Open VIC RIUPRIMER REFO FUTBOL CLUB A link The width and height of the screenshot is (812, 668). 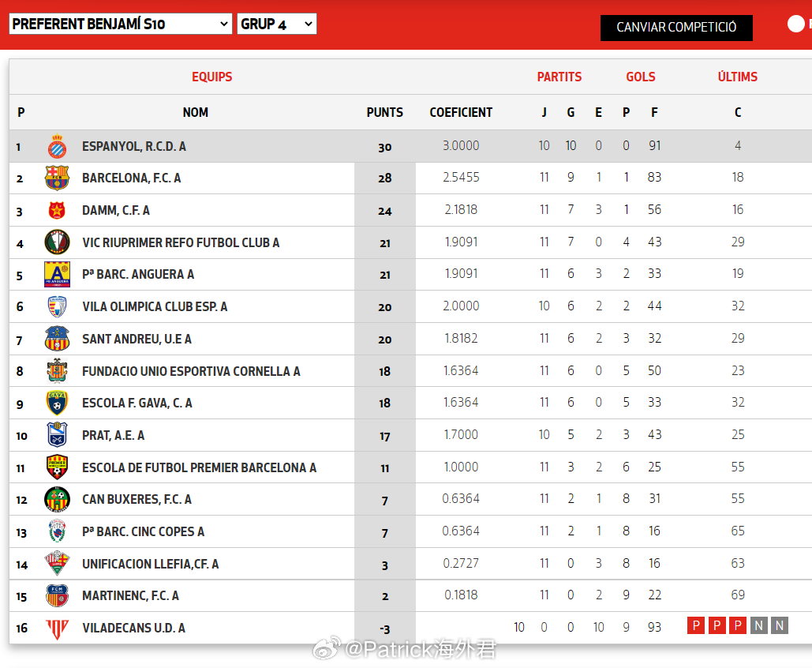pyautogui.click(x=181, y=242)
